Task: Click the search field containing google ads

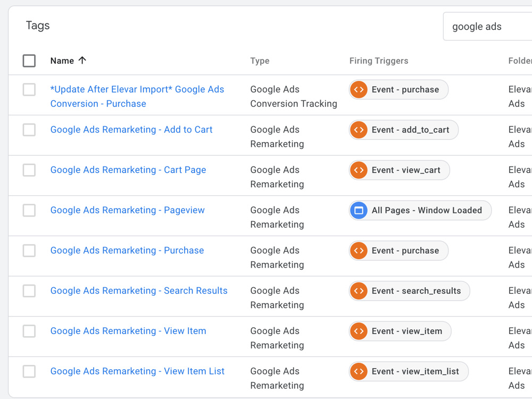Action: click(487, 27)
